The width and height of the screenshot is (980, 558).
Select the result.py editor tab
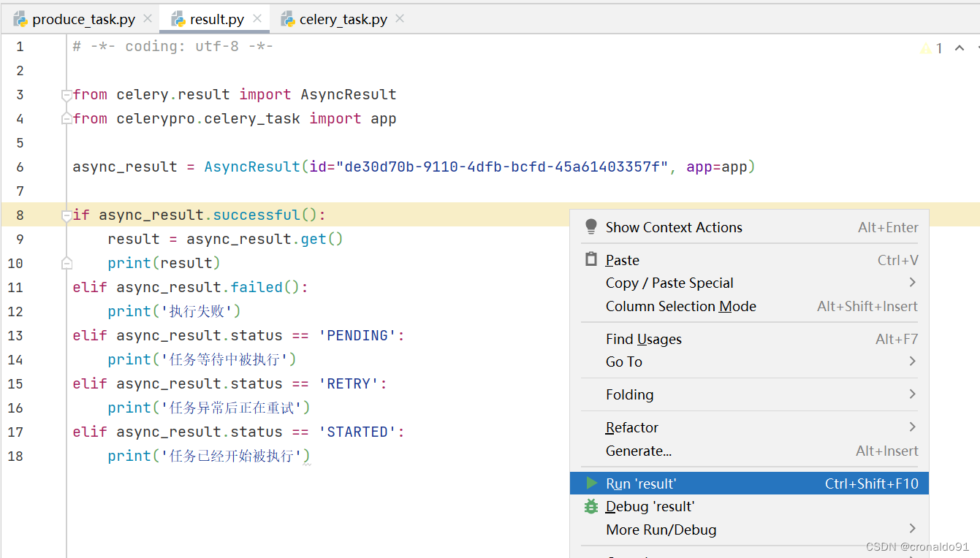216,20
